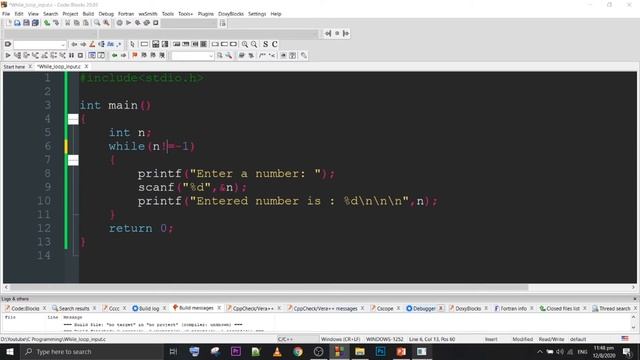The width and height of the screenshot is (640, 360).
Task: Toggle the C comments button
Action: click(274, 44)
